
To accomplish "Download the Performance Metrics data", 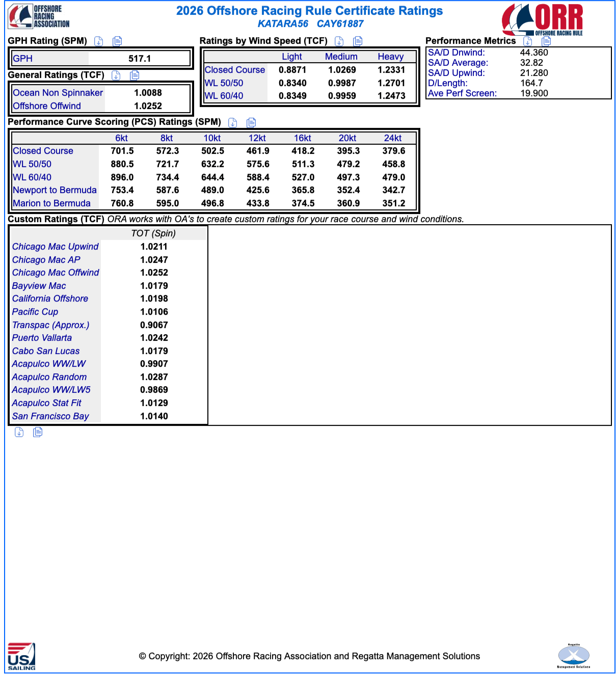I will pos(528,41).
